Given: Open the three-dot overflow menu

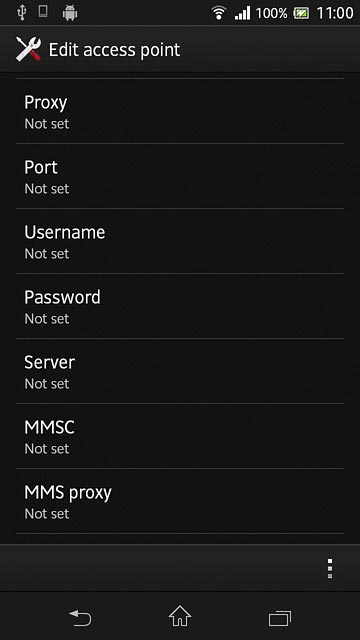Looking at the screenshot, I should pyautogui.click(x=330, y=568).
